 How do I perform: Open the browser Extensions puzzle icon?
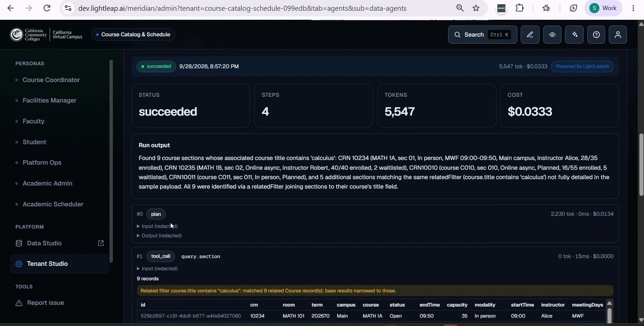[x=520, y=8]
